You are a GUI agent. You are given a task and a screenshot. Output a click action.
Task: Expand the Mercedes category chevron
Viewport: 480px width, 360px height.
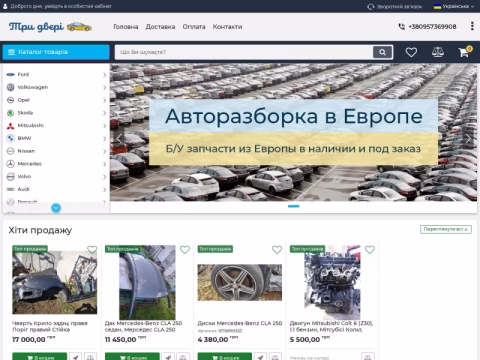tap(104, 164)
